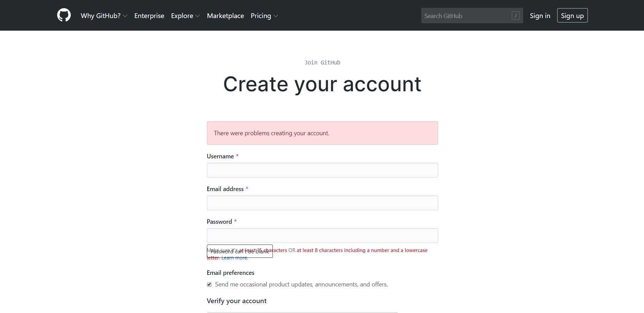Screen dimensions: 644x313
Task: Open the Learn more password link
Action: (x=235, y=258)
